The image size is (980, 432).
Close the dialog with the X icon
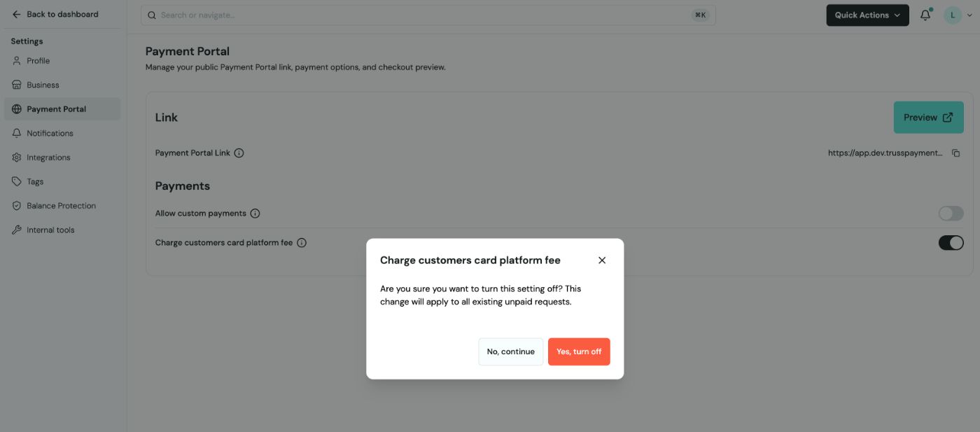602,260
